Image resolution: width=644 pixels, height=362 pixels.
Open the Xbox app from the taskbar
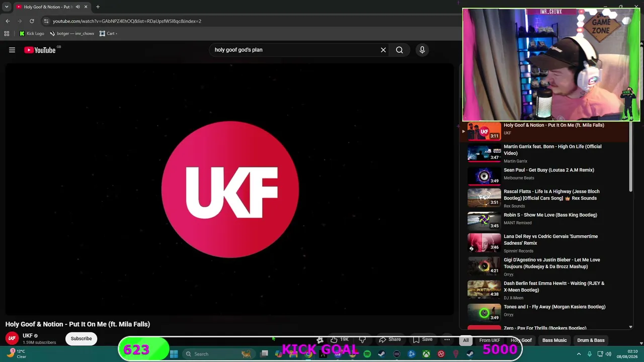pos(426,354)
